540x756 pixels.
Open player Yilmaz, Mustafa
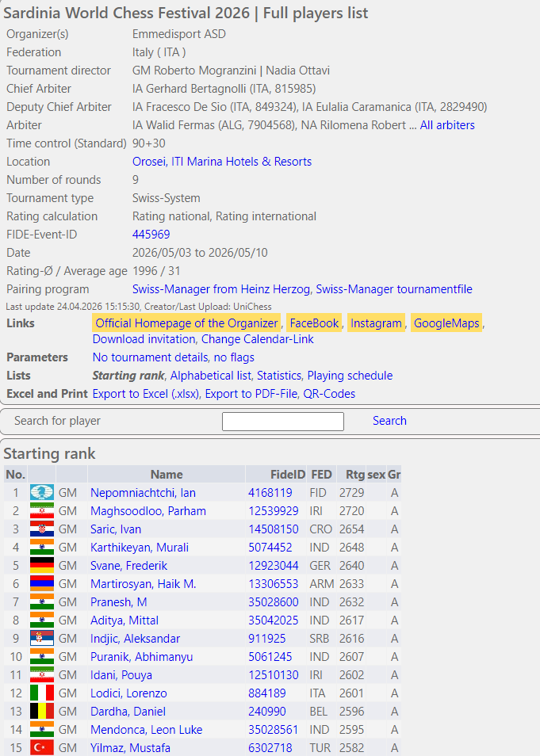point(130,748)
